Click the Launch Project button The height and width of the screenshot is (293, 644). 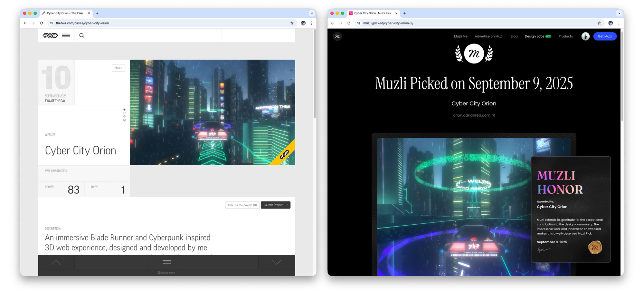(x=276, y=205)
